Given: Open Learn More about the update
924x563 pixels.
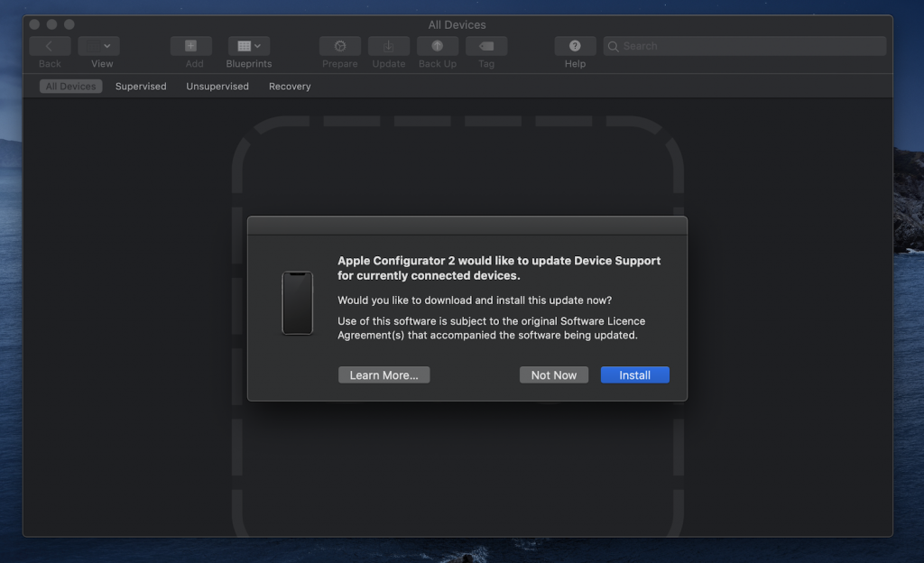Looking at the screenshot, I should 383,374.
